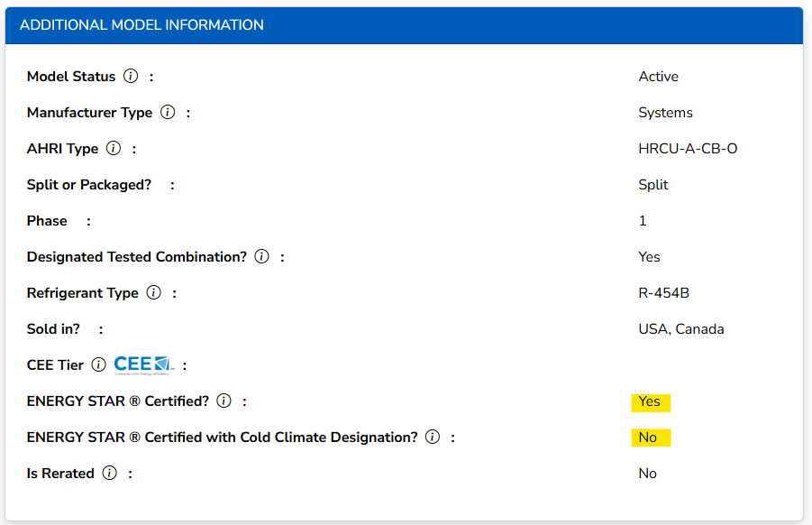Expand the Sold in countries list
Viewport: 812px width, 525px height.
pos(680,328)
